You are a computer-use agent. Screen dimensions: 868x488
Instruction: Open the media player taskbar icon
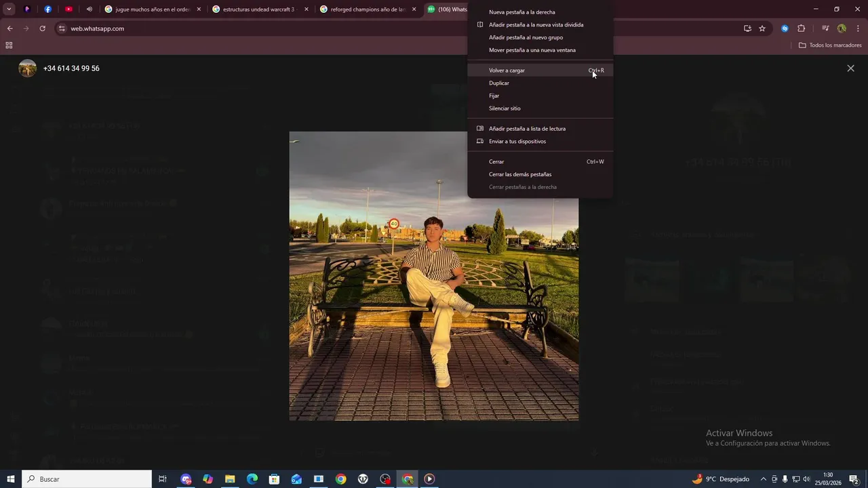click(429, 479)
